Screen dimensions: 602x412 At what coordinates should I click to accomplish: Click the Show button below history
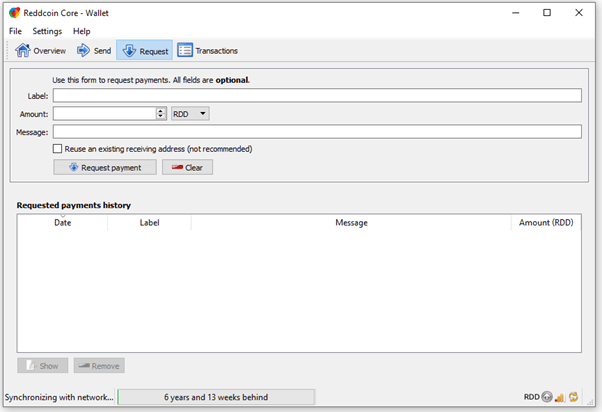[43, 366]
